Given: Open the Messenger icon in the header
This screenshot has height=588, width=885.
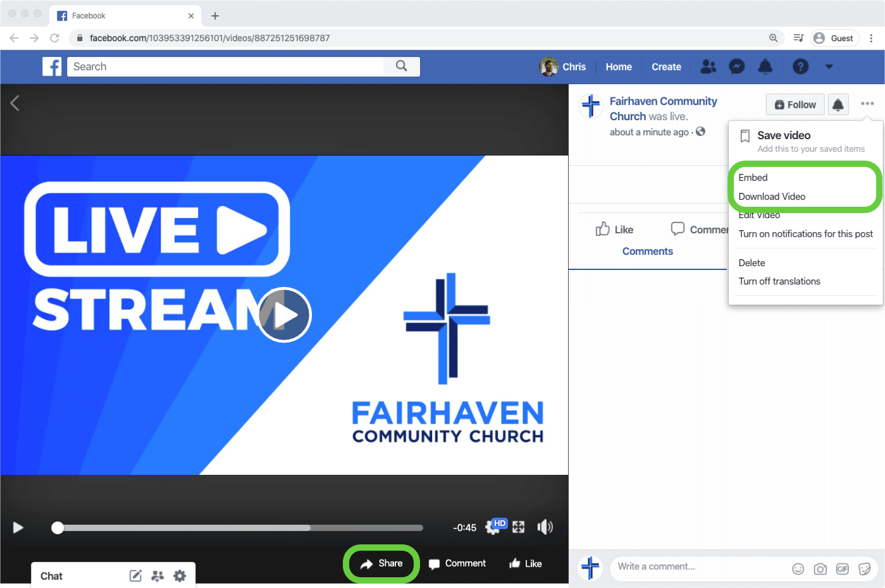Looking at the screenshot, I should pos(737,66).
